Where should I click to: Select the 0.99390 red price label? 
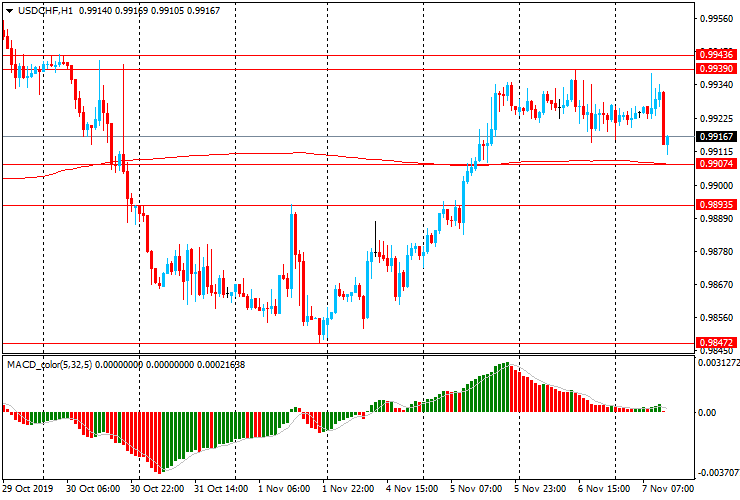coord(716,68)
